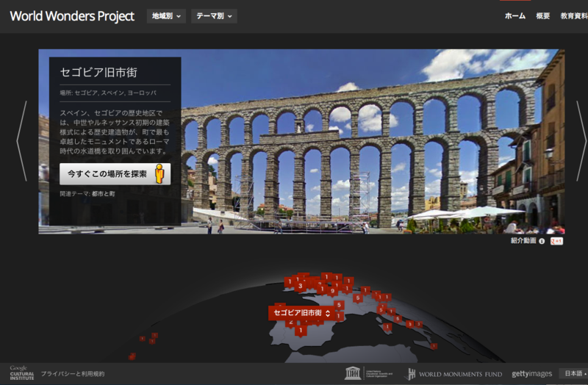Click the info icon beside 紹介動画
This screenshot has height=385, width=588.
[x=542, y=241]
